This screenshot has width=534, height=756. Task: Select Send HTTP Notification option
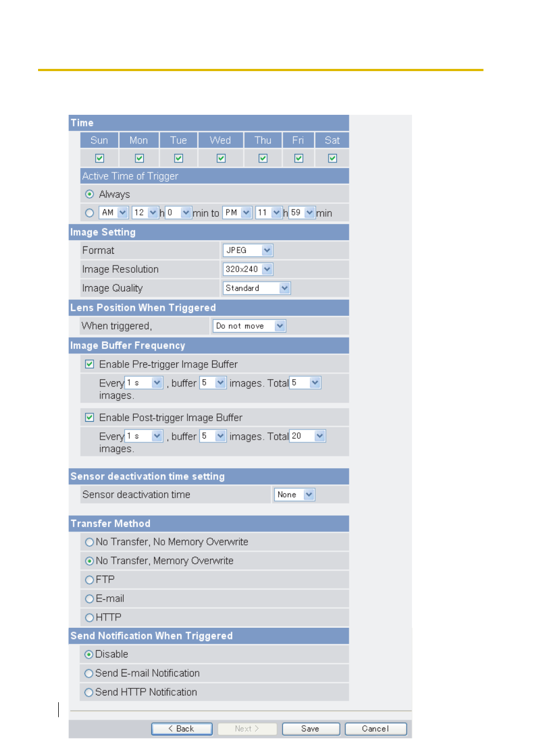click(x=89, y=693)
